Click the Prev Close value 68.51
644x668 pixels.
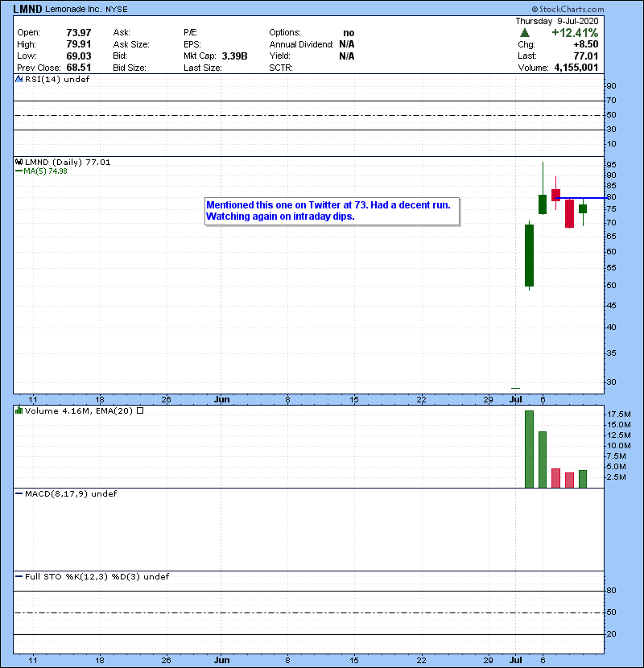79,68
